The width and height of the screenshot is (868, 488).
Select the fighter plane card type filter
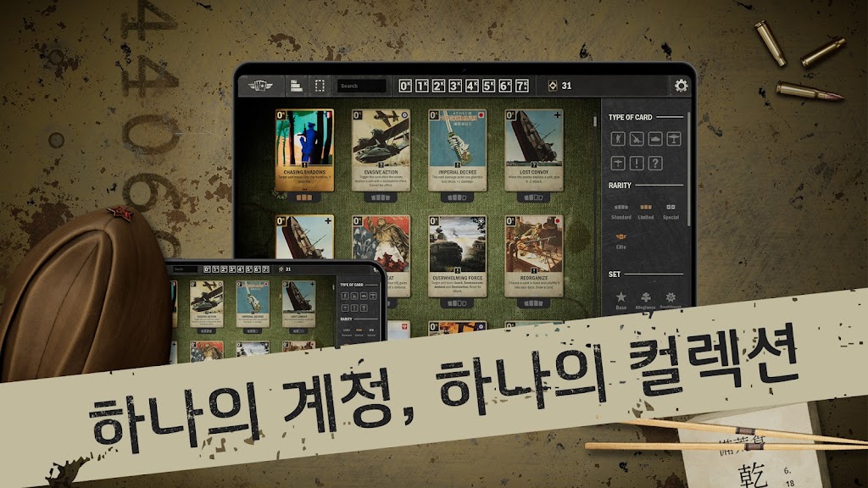618,163
